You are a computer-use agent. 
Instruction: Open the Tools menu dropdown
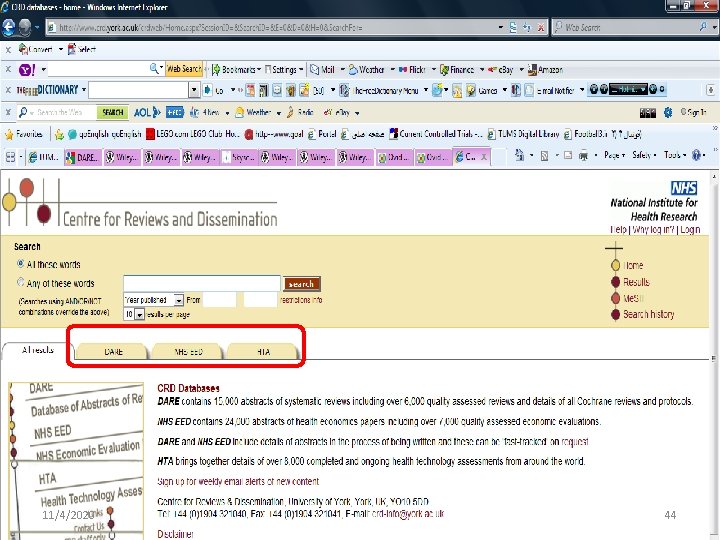coord(675,155)
